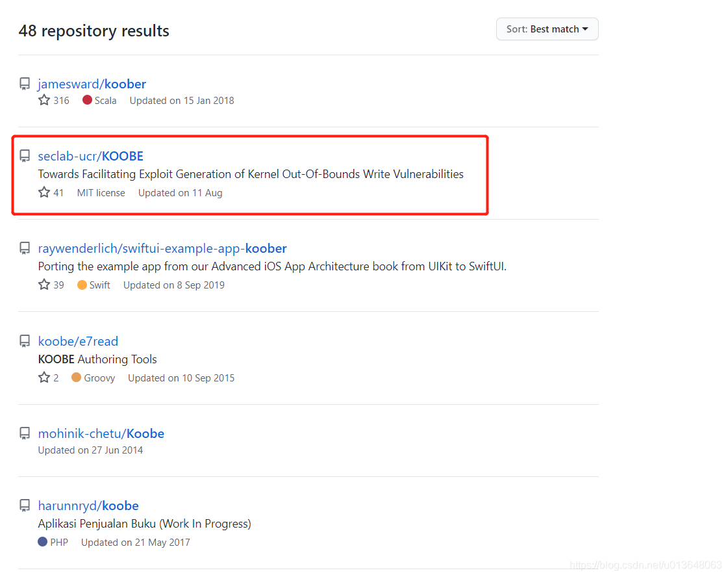Click 'Updated on 8 Sep 2019' text
This screenshot has width=728, height=577.
click(x=174, y=285)
